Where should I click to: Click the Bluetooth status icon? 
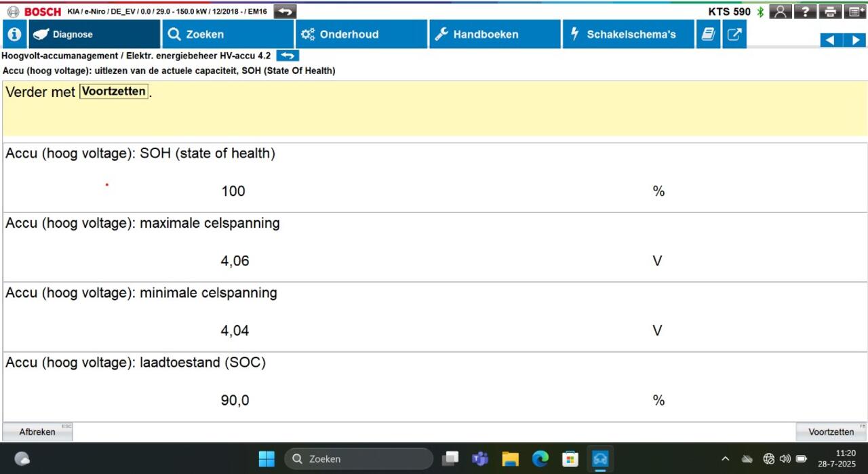pyautogui.click(x=760, y=12)
